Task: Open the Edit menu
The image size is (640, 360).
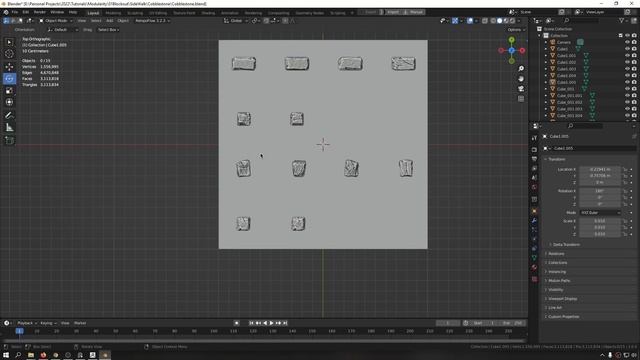Action: tap(26, 12)
